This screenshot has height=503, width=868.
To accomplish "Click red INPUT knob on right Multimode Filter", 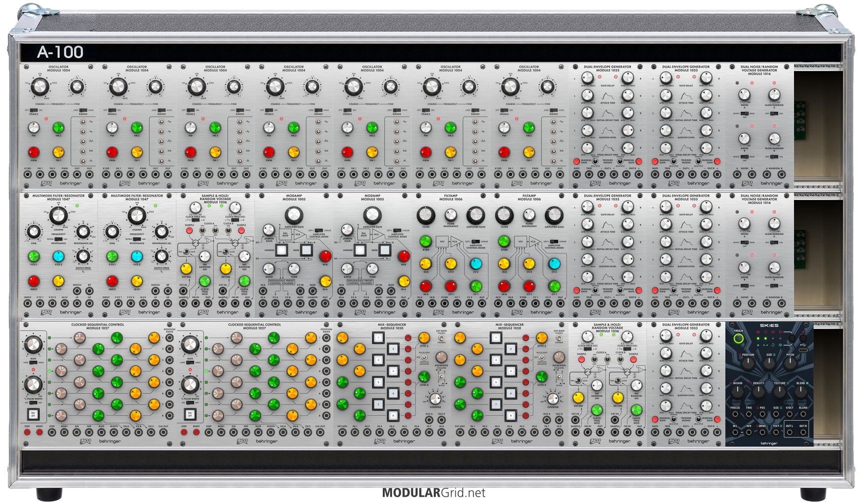I will 112,281.
